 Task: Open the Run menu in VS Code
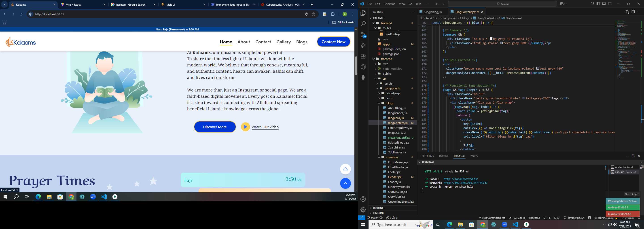pyautogui.click(x=419, y=4)
